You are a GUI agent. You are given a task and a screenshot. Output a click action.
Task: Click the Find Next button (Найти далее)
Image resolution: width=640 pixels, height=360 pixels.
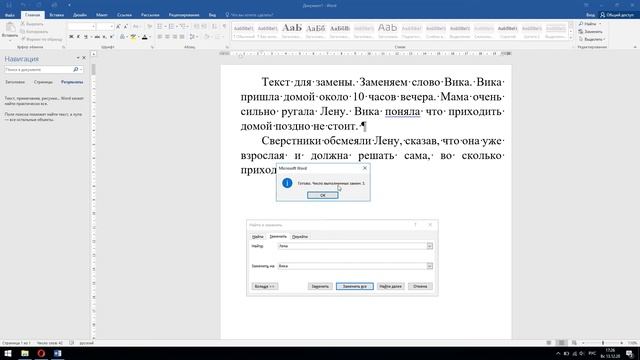391,286
